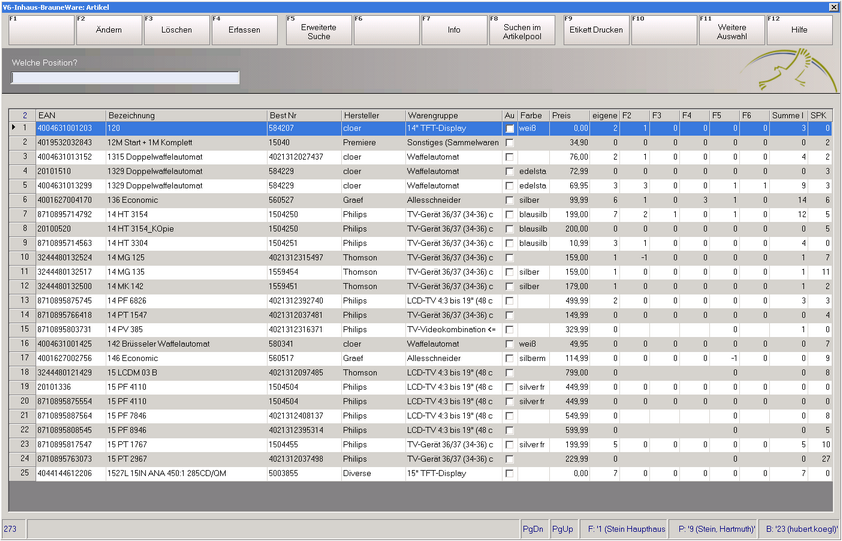Open Erfassen with the F4 button
This screenshot has width=842, height=541.
[x=245, y=30]
